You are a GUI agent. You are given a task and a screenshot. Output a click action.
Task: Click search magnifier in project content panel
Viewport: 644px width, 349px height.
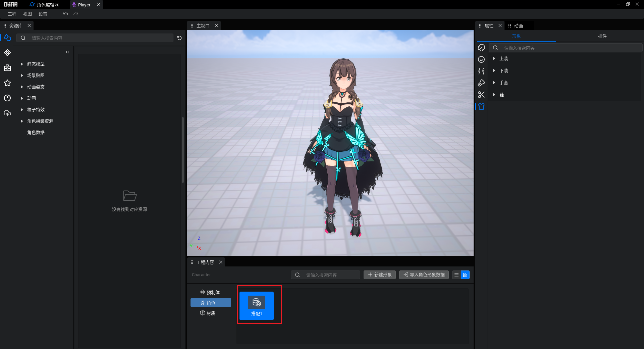click(x=298, y=275)
